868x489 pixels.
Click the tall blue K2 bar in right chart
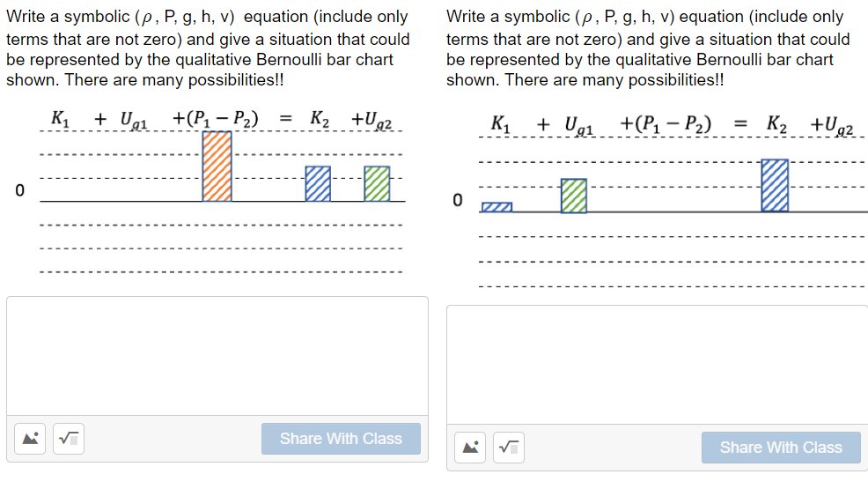pyautogui.click(x=775, y=185)
